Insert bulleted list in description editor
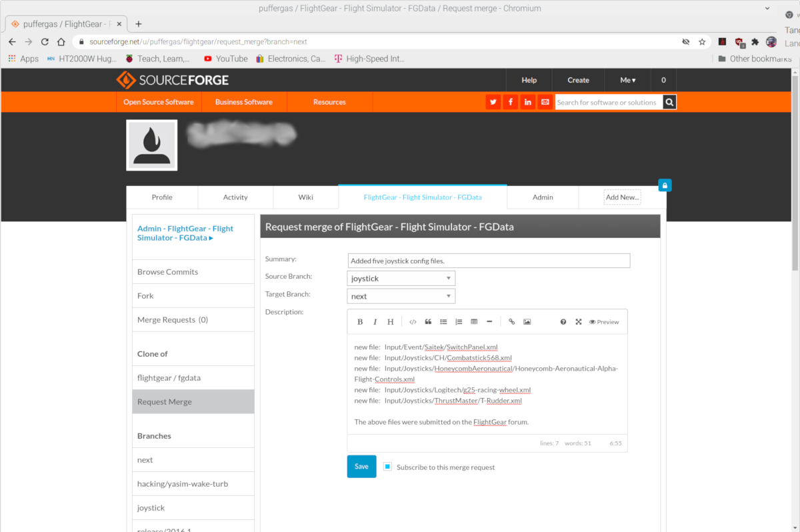800x532 pixels. (443, 322)
